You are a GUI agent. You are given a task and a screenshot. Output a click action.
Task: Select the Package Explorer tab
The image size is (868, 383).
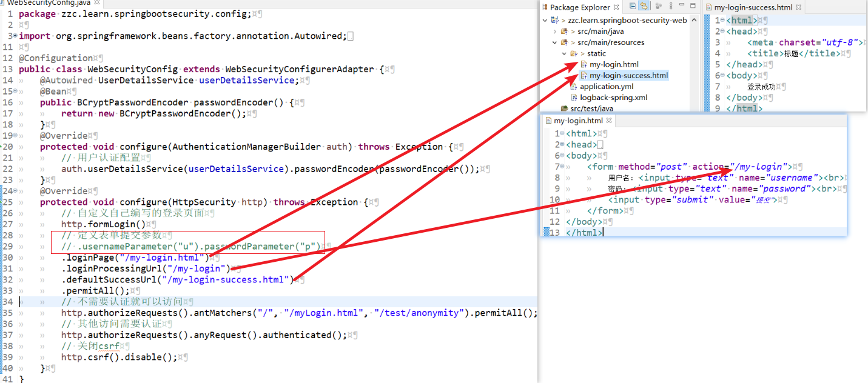[580, 7]
